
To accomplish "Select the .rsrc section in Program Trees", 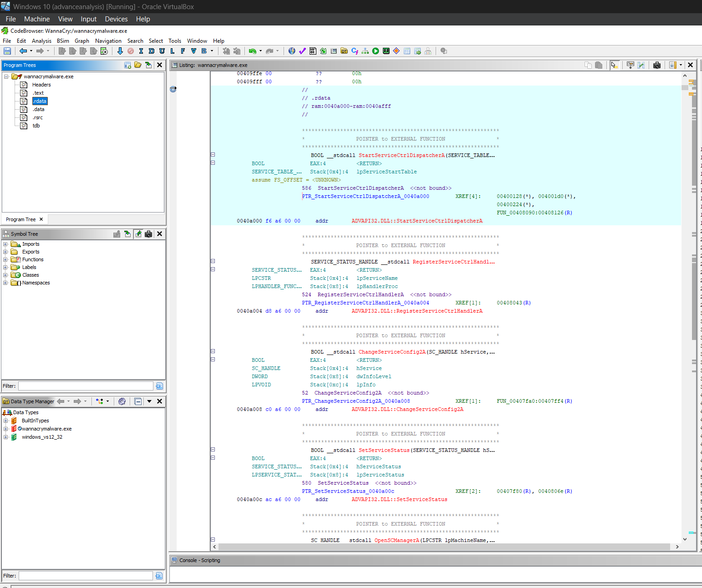I will tap(37, 117).
